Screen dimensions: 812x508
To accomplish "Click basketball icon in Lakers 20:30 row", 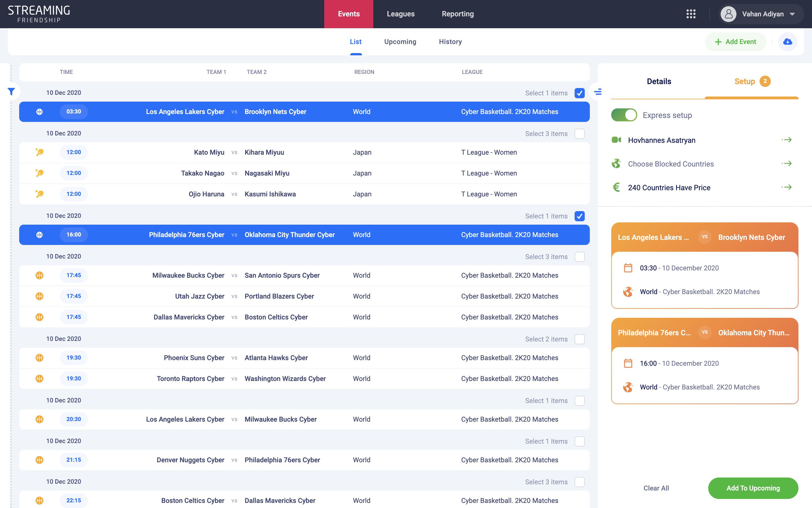I will pos(39,419).
